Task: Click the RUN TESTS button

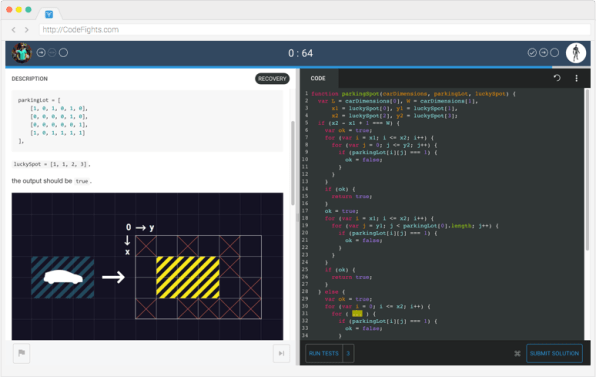Action: point(324,353)
